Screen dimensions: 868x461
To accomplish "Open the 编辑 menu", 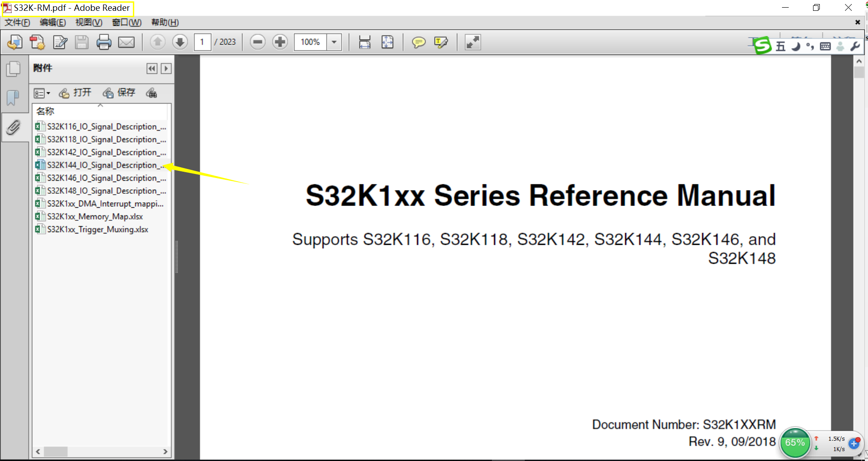I will tap(53, 22).
